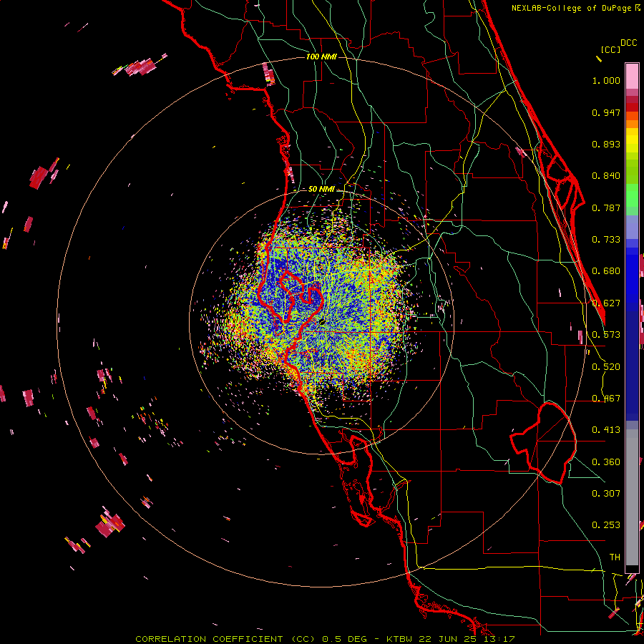Viewport: 644px width, 644px height.
Task: Click the TH label on color scale
Action: (615, 557)
